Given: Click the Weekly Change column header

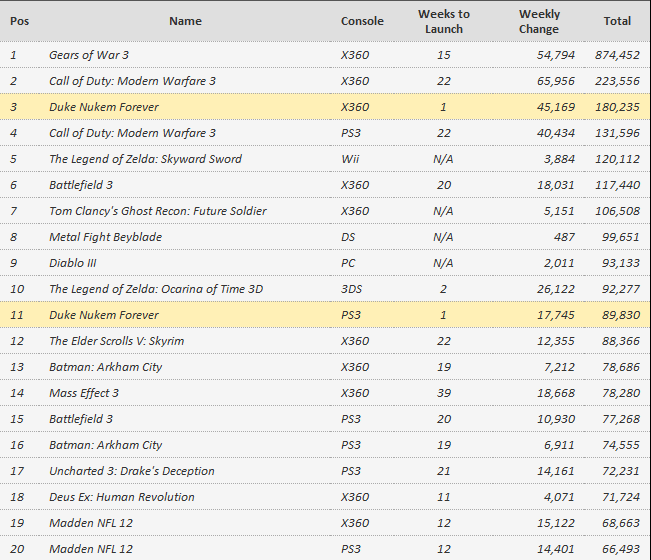Looking at the screenshot, I should [x=539, y=21].
